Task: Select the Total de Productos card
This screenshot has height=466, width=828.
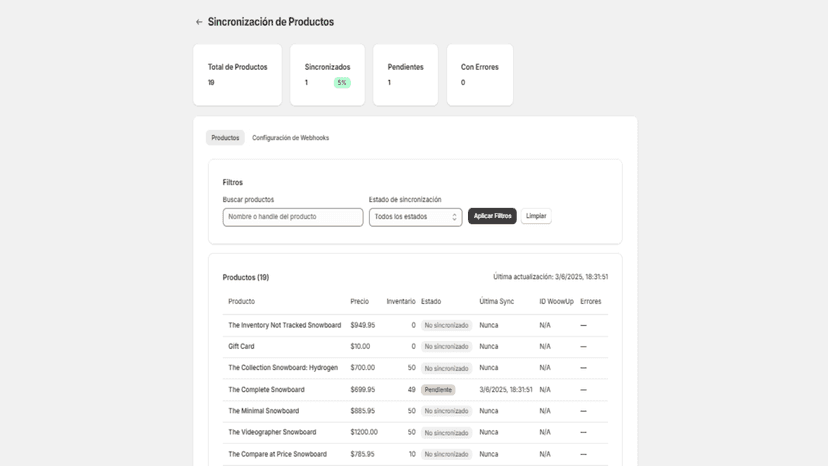Action: [238, 75]
